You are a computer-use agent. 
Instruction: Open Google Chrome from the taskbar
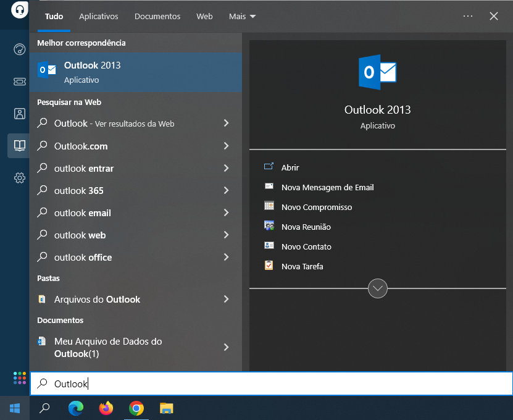click(x=136, y=408)
